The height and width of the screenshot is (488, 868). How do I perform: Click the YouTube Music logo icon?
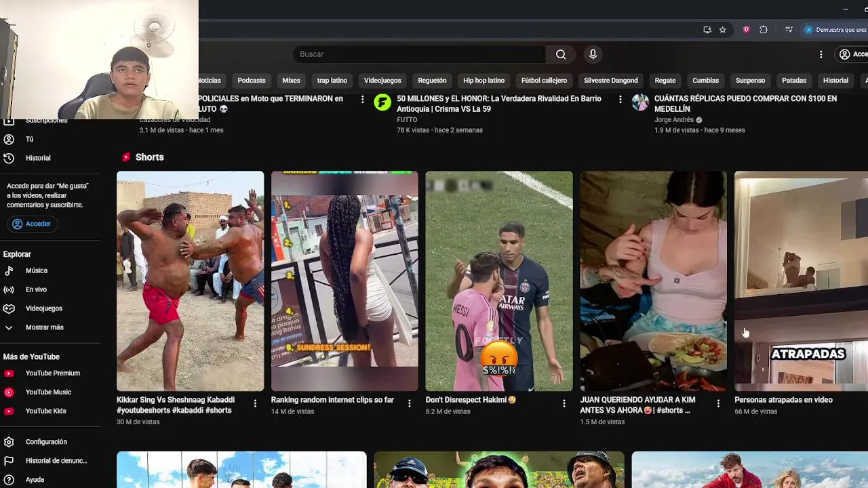coord(9,392)
